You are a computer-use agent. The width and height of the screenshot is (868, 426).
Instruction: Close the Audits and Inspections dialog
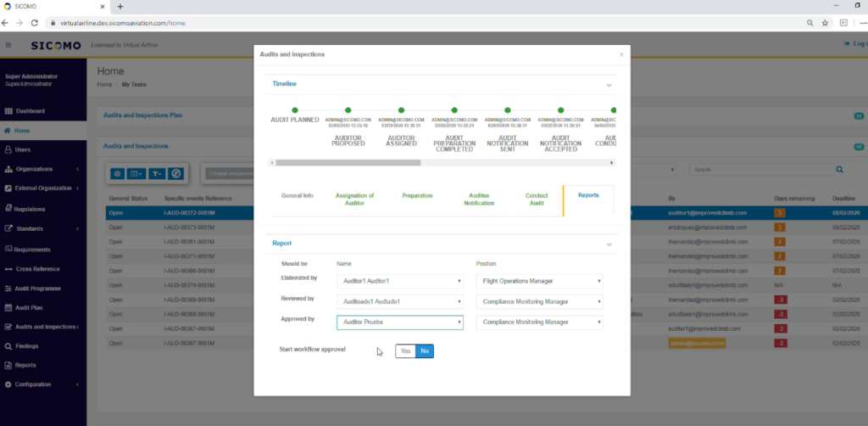coord(621,54)
